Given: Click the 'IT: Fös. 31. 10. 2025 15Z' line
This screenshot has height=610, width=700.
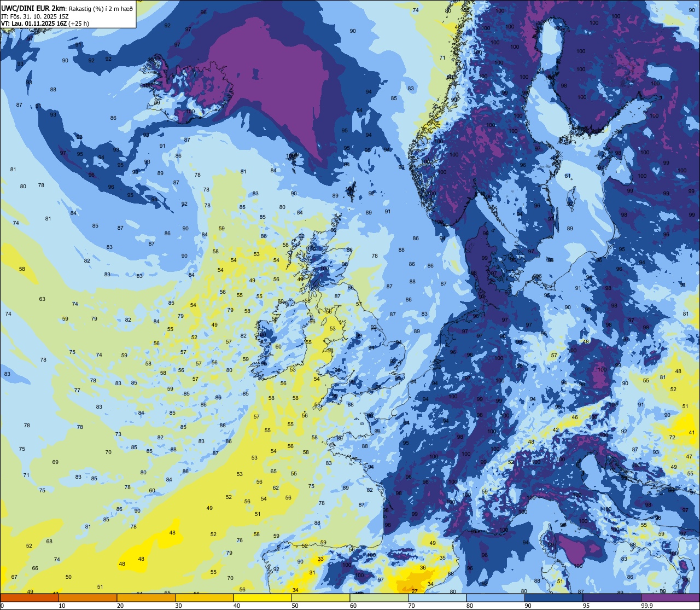Looking at the screenshot, I should [34, 16].
